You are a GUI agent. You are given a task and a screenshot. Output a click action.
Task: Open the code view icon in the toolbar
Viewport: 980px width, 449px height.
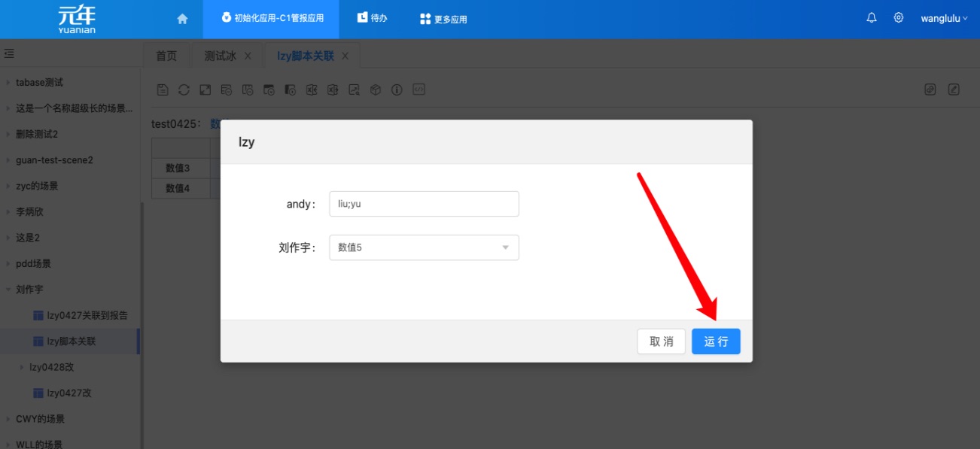[x=419, y=89]
